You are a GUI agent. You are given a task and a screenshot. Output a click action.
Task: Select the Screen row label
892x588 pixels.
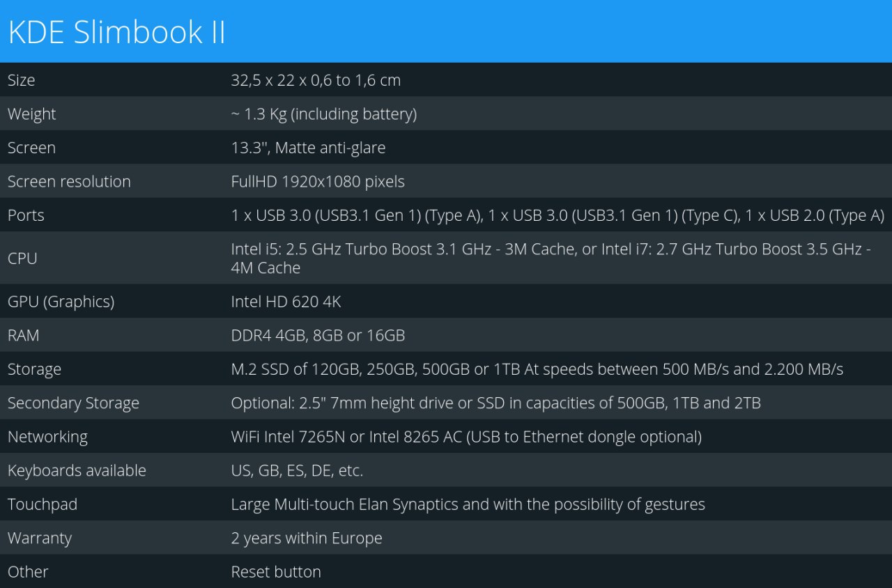point(31,148)
